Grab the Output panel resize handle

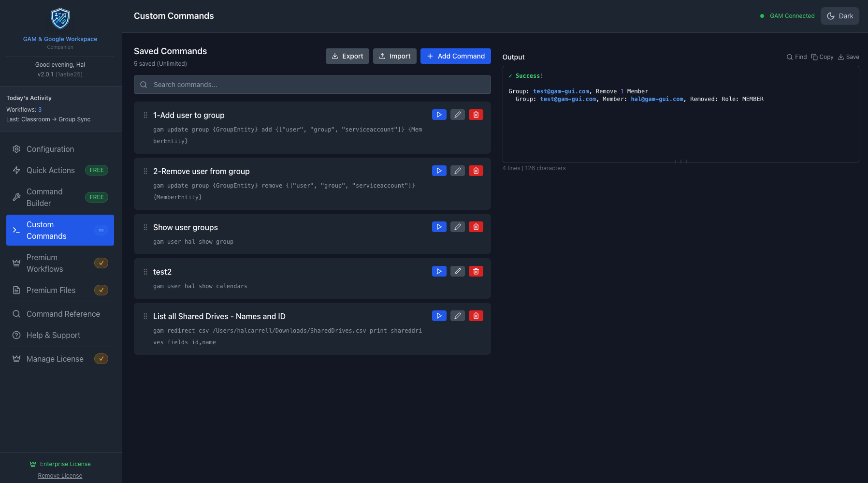point(680,161)
